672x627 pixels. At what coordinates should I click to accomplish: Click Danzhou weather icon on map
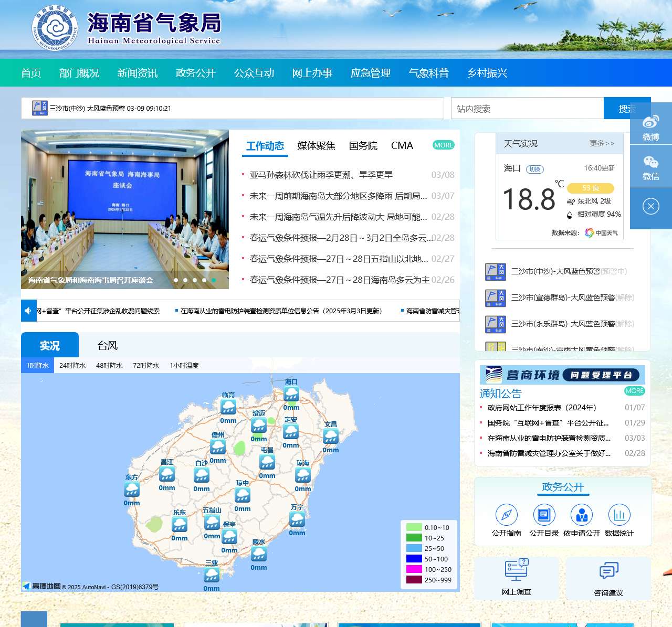coord(218,447)
